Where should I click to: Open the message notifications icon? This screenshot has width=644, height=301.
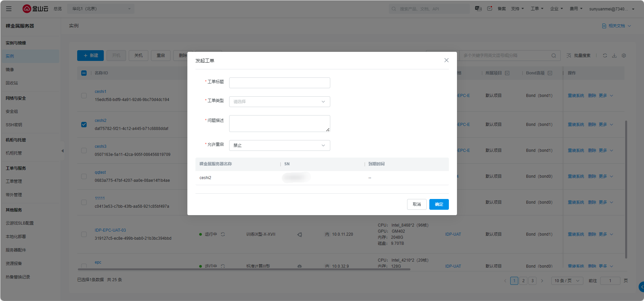point(490,8)
